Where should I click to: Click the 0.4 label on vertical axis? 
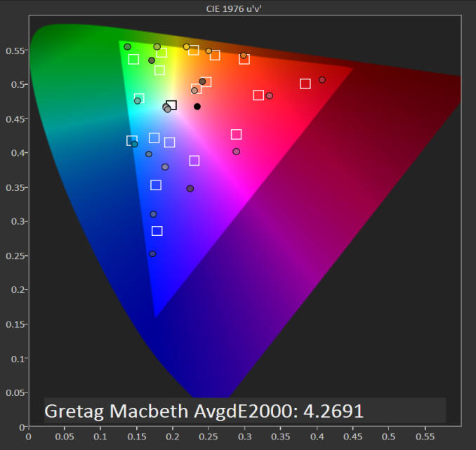pyautogui.click(x=18, y=153)
